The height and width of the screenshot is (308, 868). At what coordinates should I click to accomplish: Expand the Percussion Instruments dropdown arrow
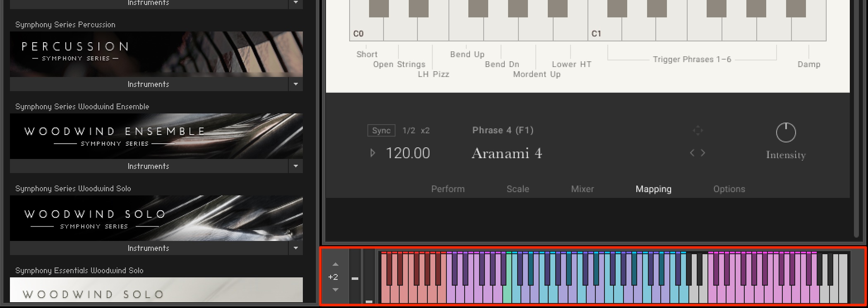click(295, 84)
